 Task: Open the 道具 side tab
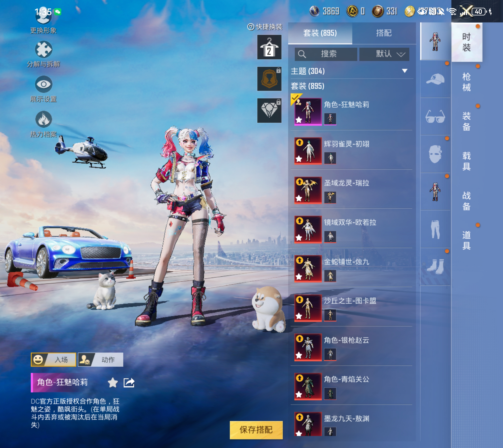(467, 241)
